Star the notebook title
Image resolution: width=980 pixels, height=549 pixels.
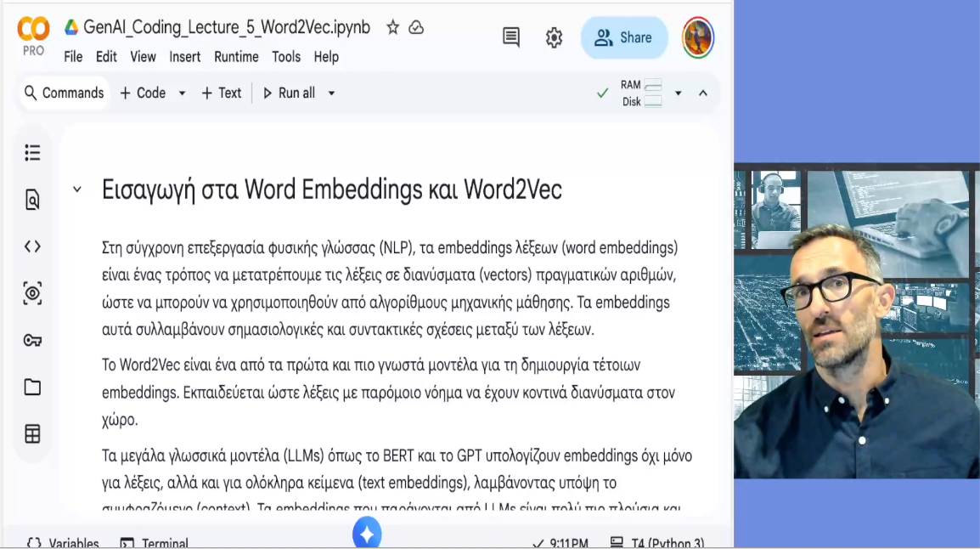pyautogui.click(x=392, y=27)
